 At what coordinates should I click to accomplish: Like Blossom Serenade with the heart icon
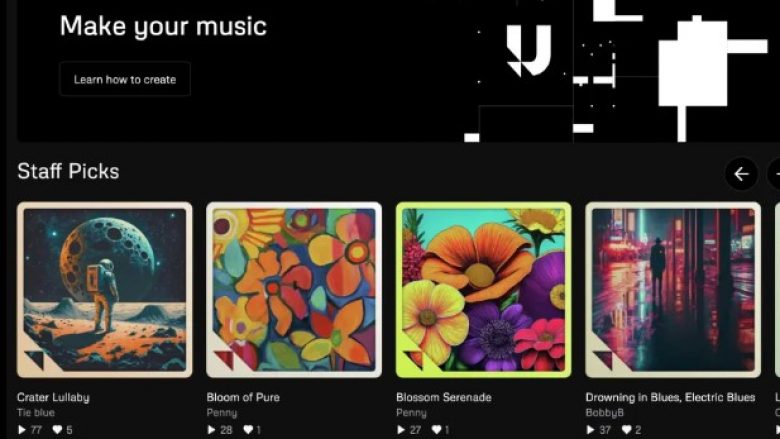click(x=437, y=430)
